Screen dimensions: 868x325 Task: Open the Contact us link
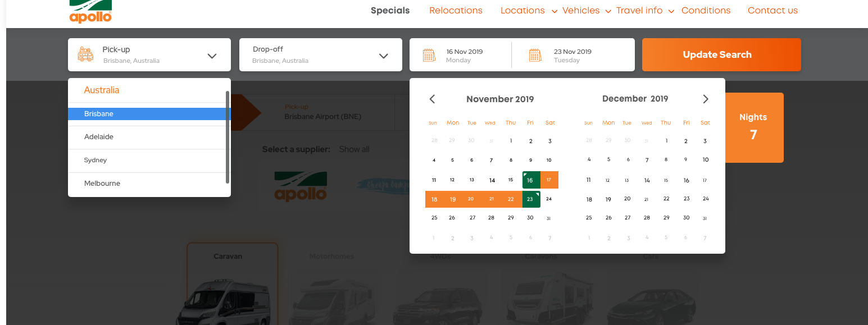click(x=772, y=10)
